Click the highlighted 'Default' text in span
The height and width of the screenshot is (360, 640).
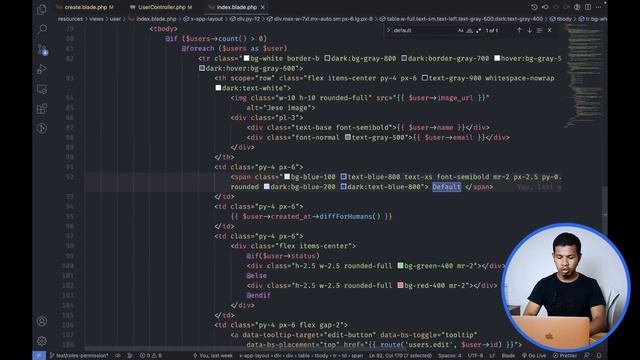click(x=447, y=187)
